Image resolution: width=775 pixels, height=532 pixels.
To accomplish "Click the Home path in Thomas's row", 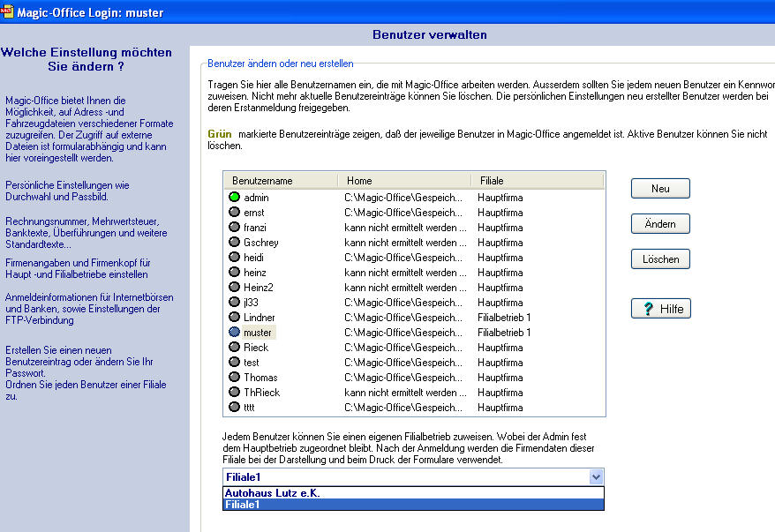I will click(403, 378).
